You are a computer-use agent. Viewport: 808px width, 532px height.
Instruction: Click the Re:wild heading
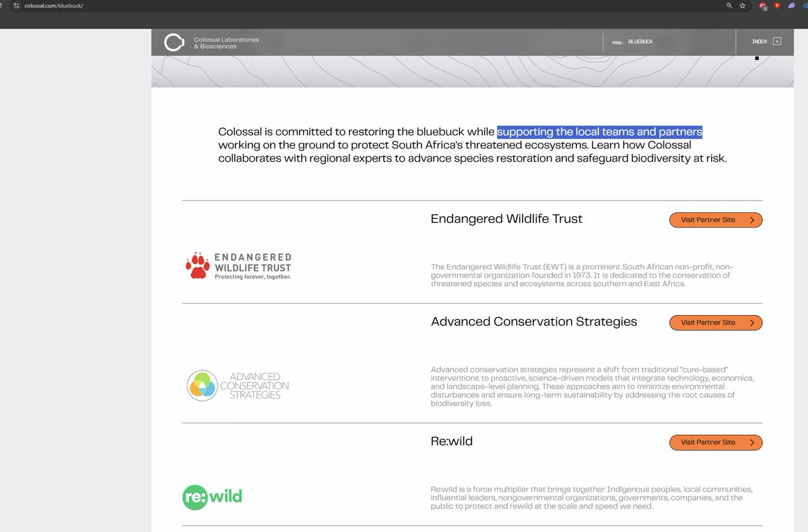coord(452,441)
